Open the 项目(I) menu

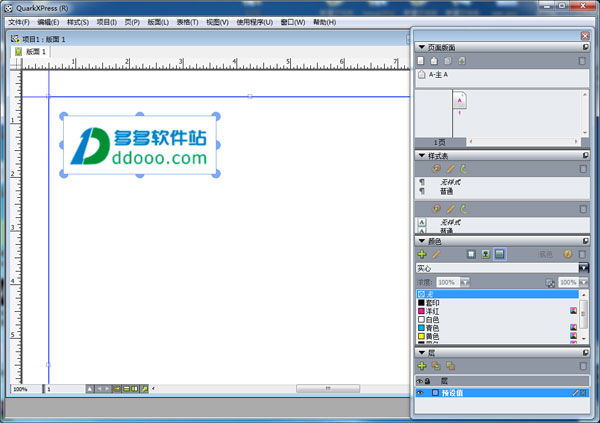pos(106,22)
